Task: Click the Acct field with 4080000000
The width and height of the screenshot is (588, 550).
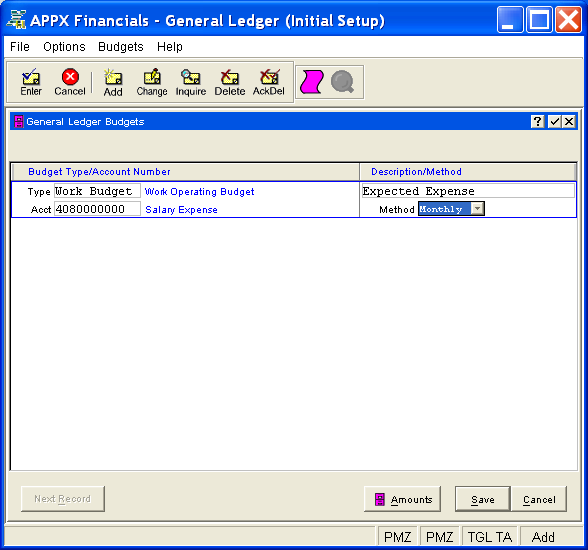Action: pyautogui.click(x=98, y=209)
